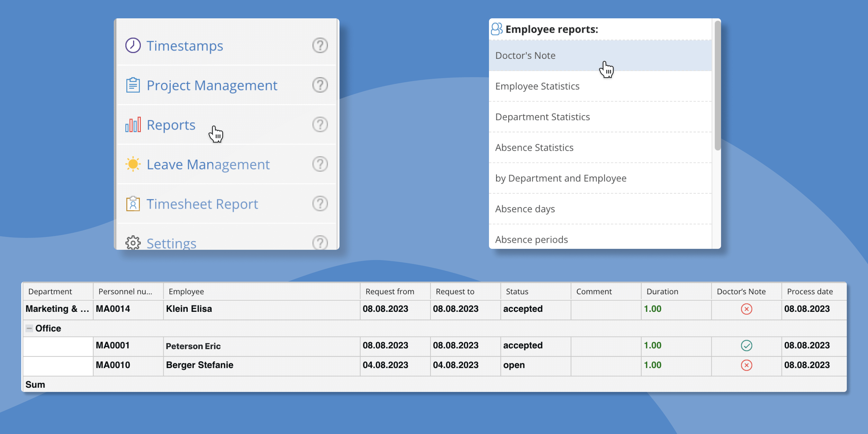Open help for Project Management
This screenshot has height=434, width=868.
pyautogui.click(x=320, y=85)
